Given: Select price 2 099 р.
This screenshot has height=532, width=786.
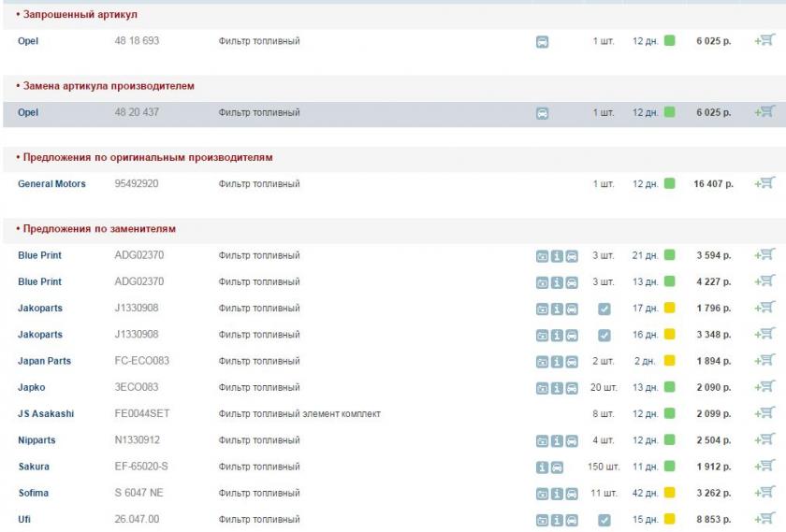Looking at the screenshot, I should click(714, 414).
